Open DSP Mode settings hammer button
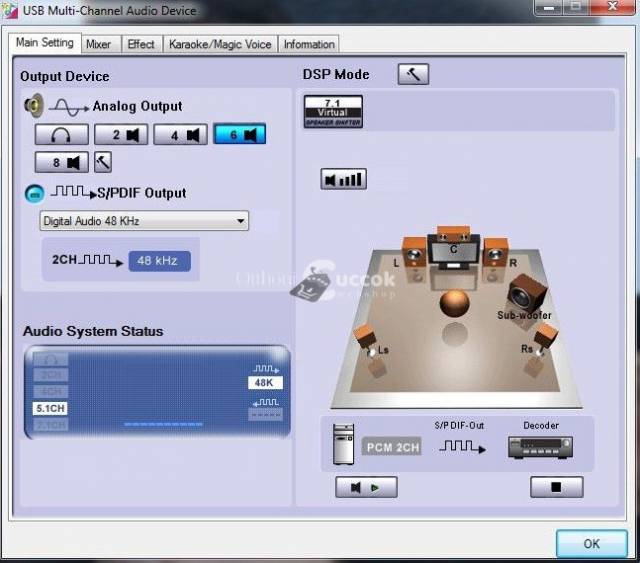 click(x=413, y=74)
